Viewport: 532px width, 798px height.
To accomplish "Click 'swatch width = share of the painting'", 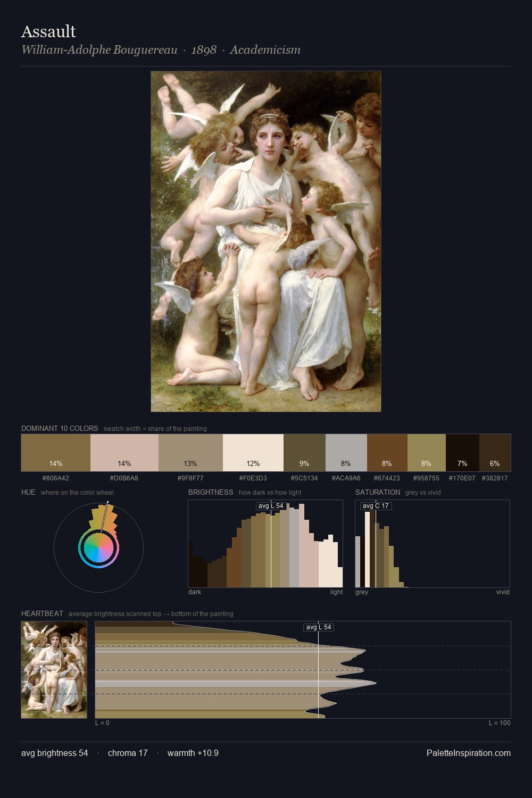I will [x=155, y=429].
